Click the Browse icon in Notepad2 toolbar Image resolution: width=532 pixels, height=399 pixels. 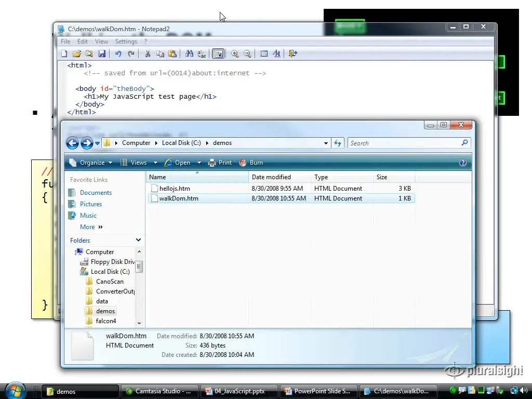(x=89, y=54)
